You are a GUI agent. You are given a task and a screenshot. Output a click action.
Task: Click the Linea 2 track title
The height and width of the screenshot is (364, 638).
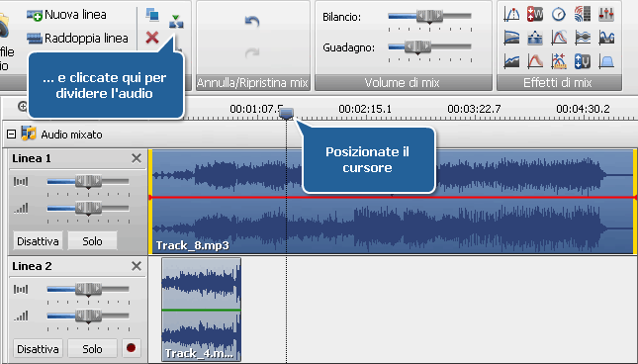coord(32,266)
